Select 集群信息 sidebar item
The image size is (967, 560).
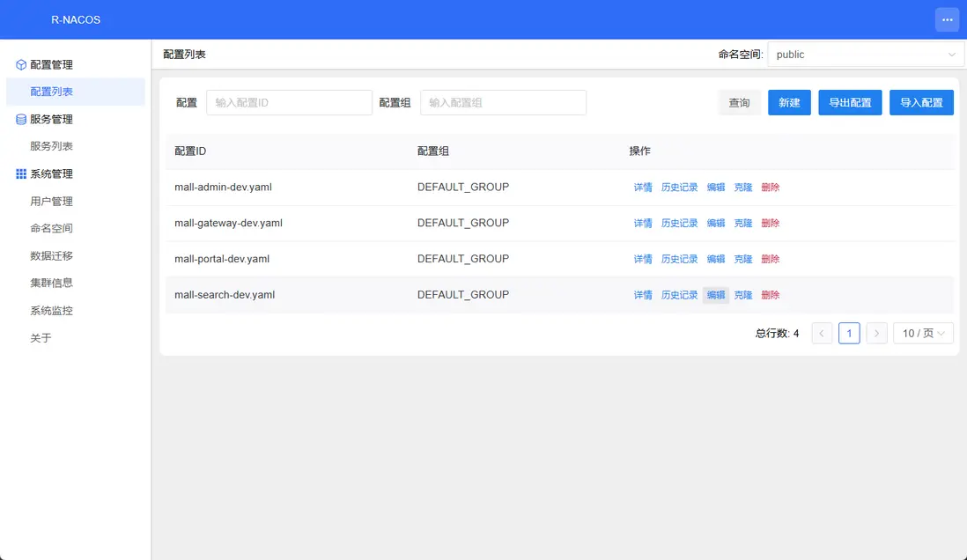(x=51, y=283)
